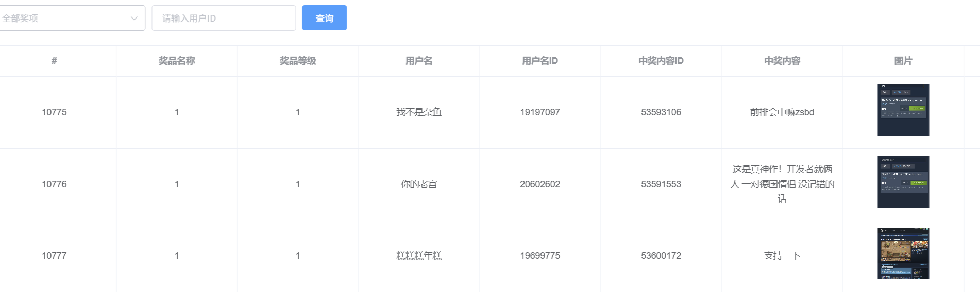Select username cell 我不是杂鱼

click(x=419, y=112)
